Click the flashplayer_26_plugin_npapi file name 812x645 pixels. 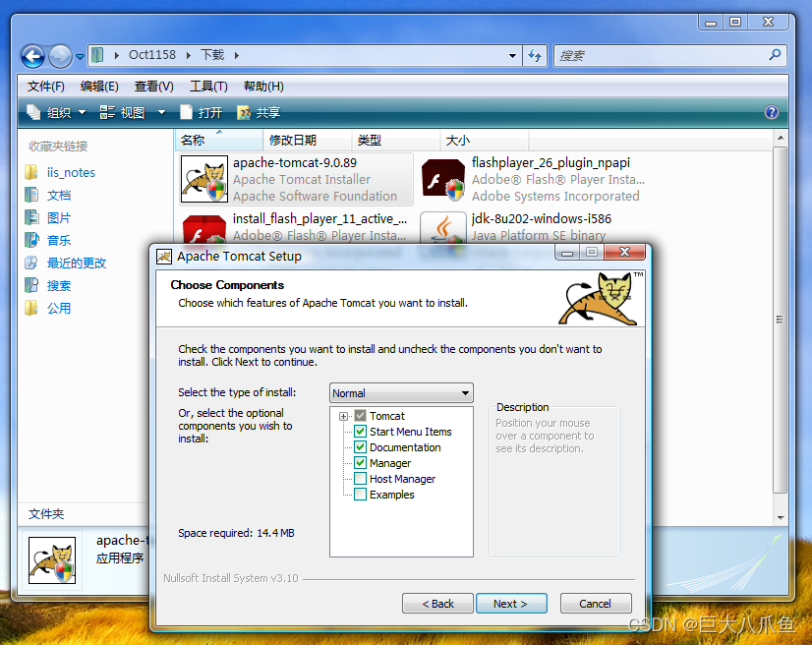pyautogui.click(x=551, y=162)
